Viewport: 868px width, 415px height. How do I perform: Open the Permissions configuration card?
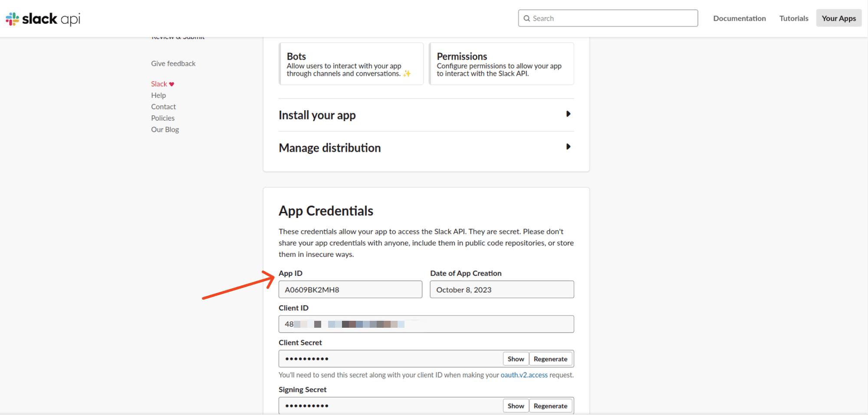(x=501, y=64)
